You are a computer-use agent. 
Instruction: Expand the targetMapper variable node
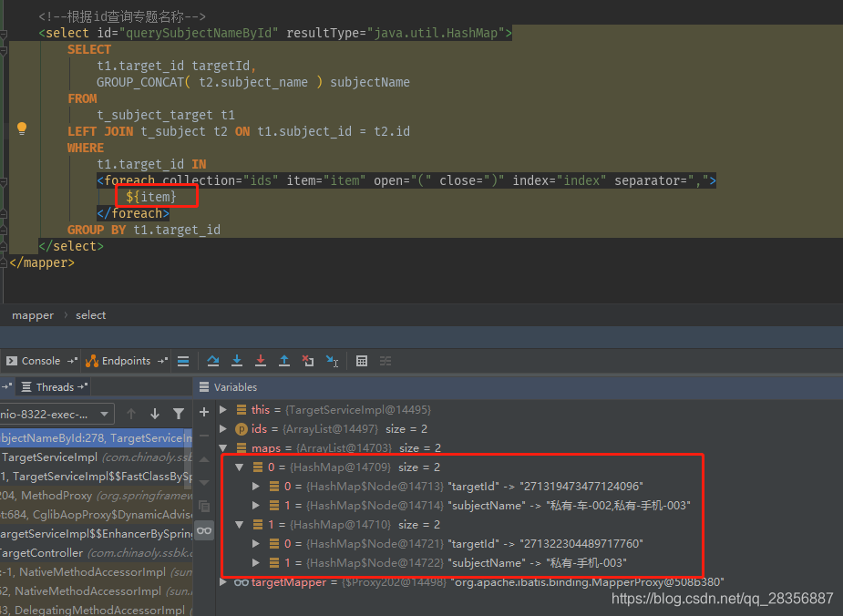[223, 582]
